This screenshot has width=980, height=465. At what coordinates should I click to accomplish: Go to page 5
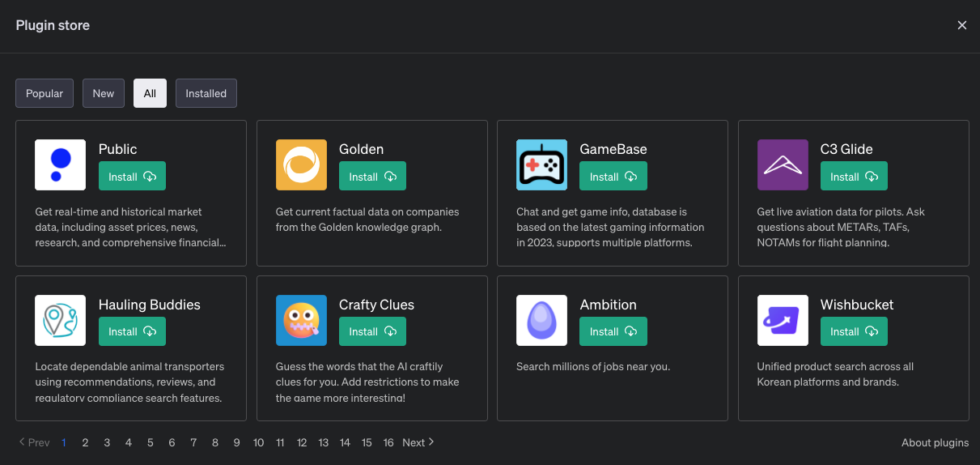(x=151, y=442)
